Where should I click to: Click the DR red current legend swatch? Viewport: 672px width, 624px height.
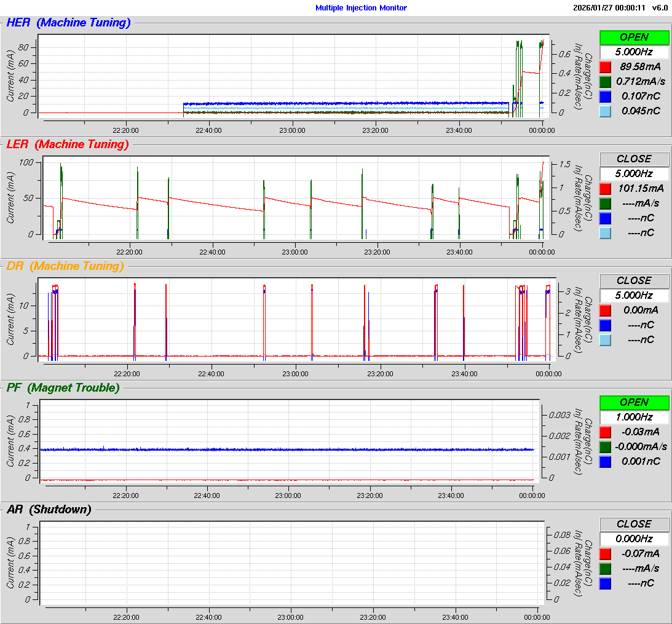[x=605, y=310]
